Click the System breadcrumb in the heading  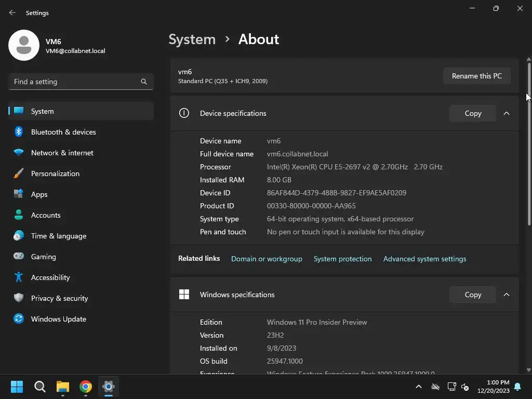(x=192, y=39)
